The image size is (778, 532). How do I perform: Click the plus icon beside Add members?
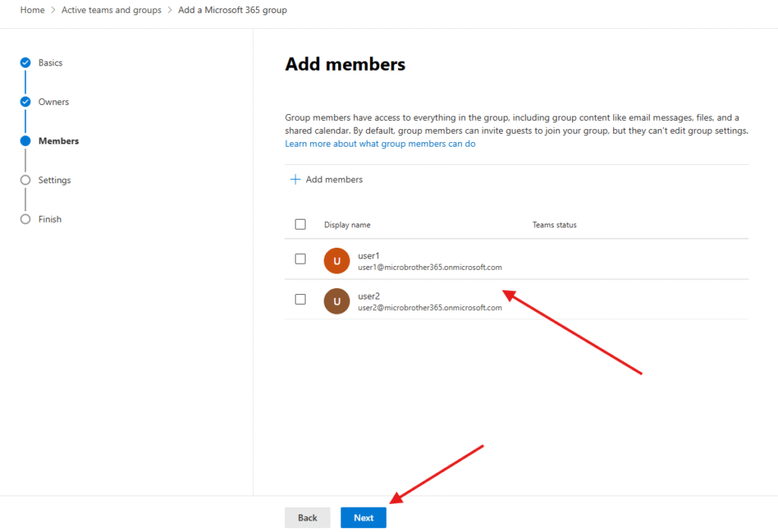[x=296, y=180]
